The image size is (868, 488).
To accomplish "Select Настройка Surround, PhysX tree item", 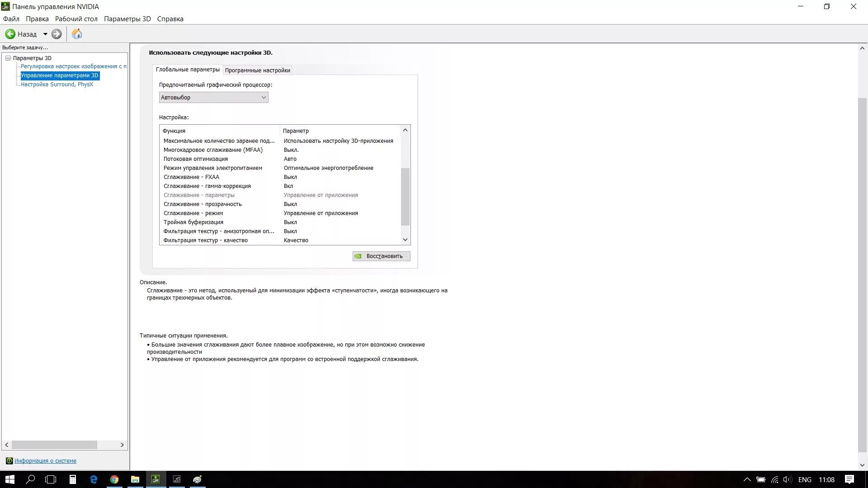I will [x=57, y=84].
